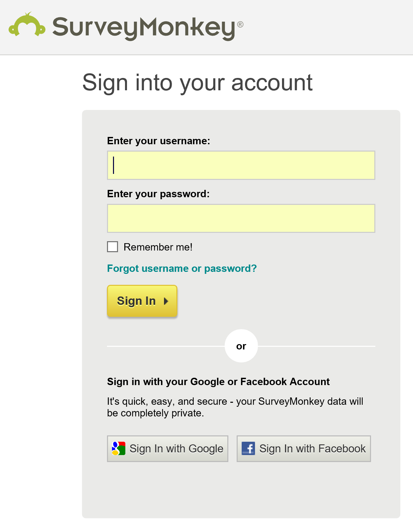Click the blue Facebook "f" icon
Image resolution: width=413 pixels, height=532 pixels.
click(248, 448)
